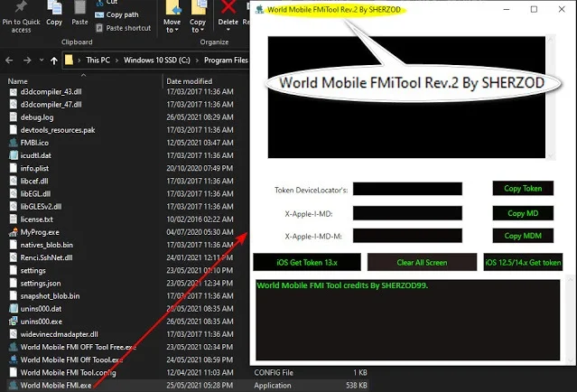Screen dimensions: 577x392
Task: Click log area vertical scrollbar
Action: tap(570, 320)
